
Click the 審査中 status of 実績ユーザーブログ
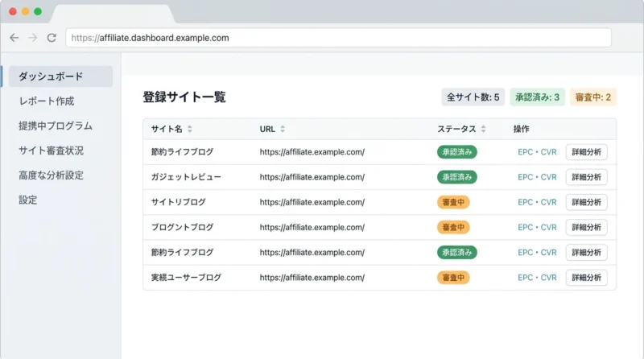click(453, 278)
